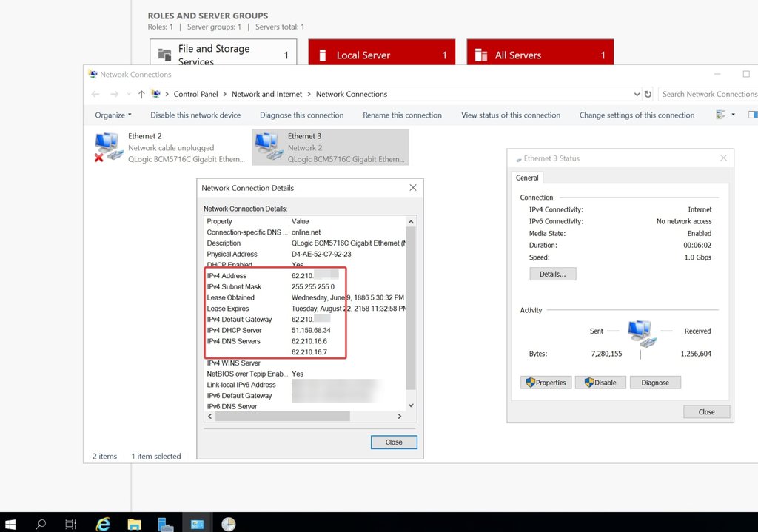Click details list scroll down arrow
Viewport: 758px width, 532px height.
[411, 405]
